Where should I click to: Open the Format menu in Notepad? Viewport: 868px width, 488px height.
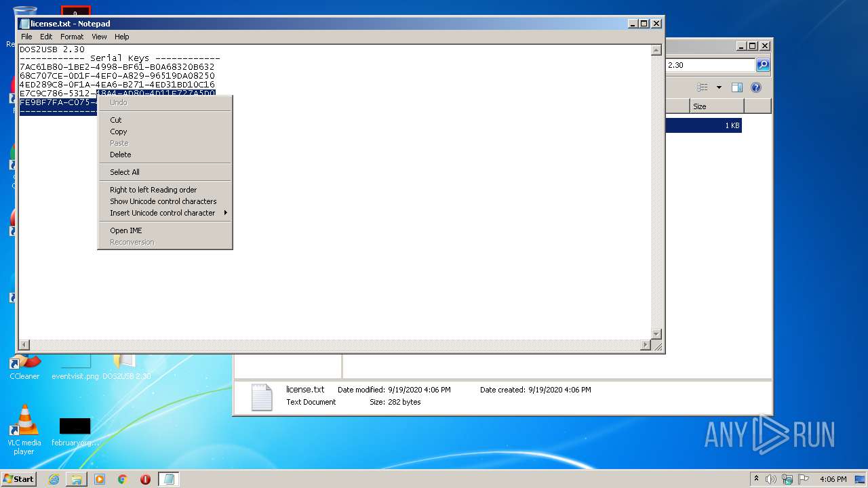(72, 37)
